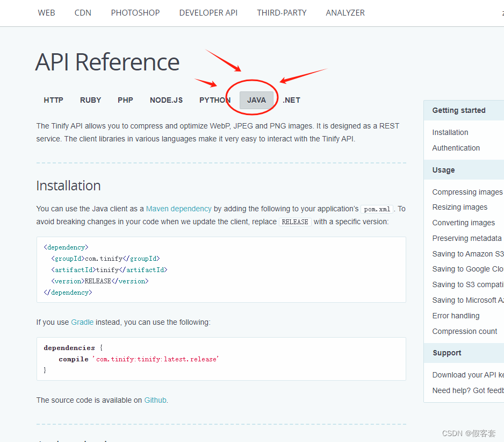Click the compile com.tinify Gradle line

pyautogui.click(x=139, y=359)
